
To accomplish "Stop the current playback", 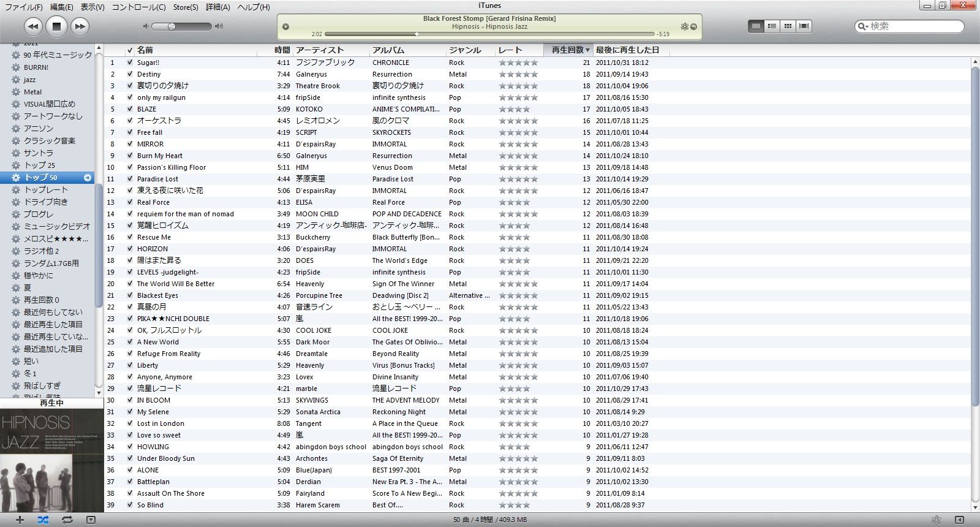I will coord(56,26).
